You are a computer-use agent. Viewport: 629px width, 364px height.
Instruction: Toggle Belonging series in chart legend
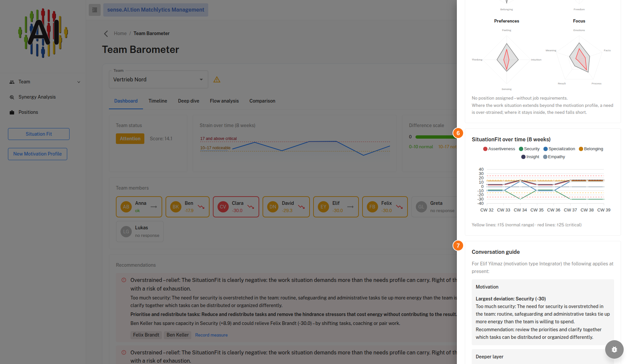[591, 149]
